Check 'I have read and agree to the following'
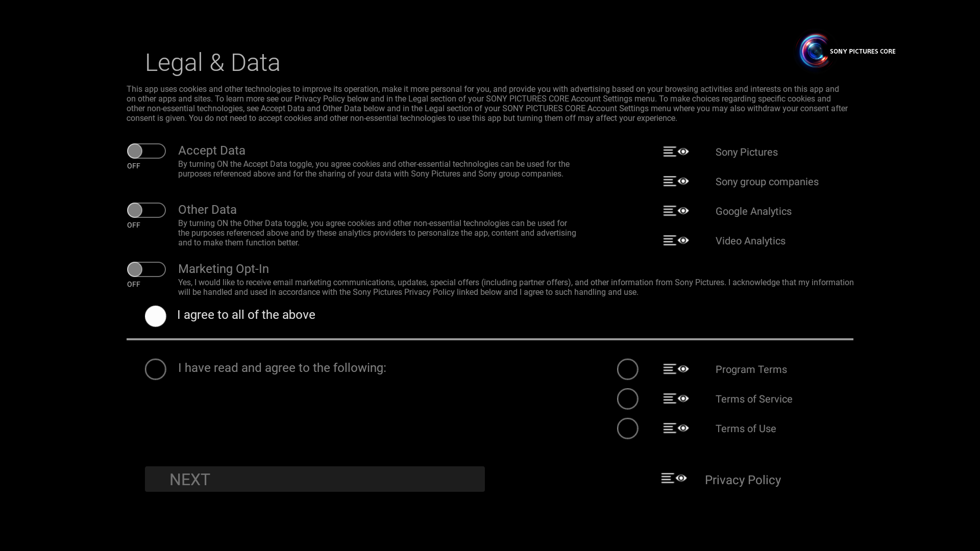 (x=156, y=369)
